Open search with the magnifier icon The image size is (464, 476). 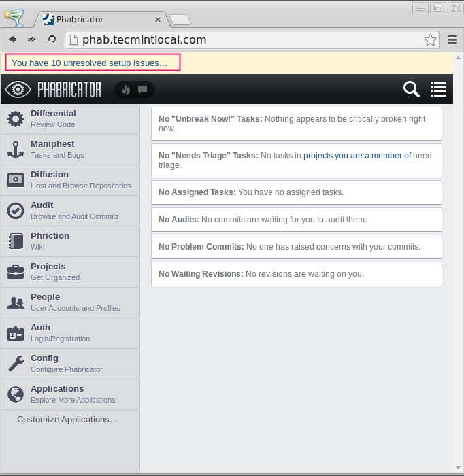[x=412, y=89]
